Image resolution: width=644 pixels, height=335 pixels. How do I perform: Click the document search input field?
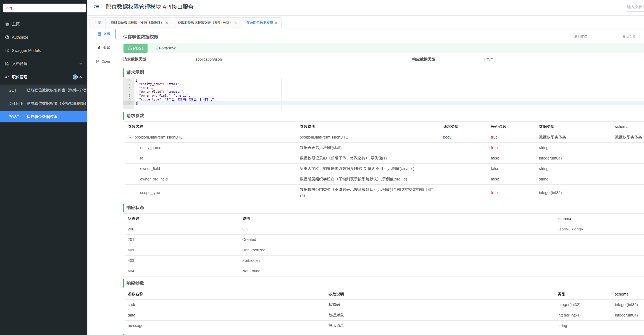pyautogui.click(x=635, y=7)
